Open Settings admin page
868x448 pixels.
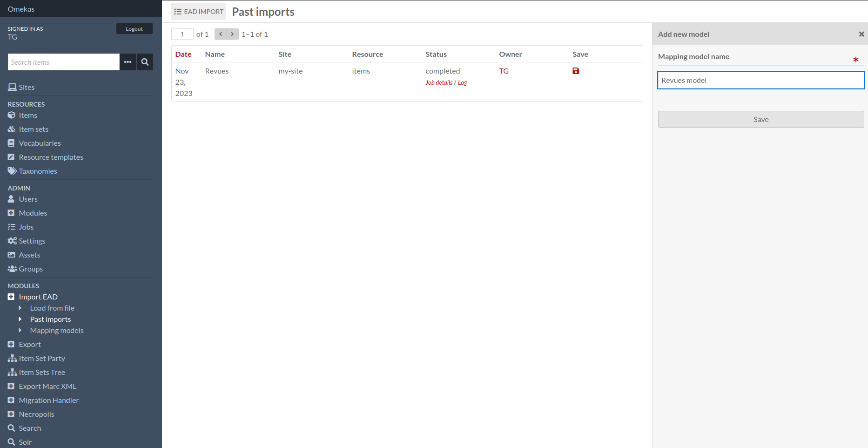32,241
